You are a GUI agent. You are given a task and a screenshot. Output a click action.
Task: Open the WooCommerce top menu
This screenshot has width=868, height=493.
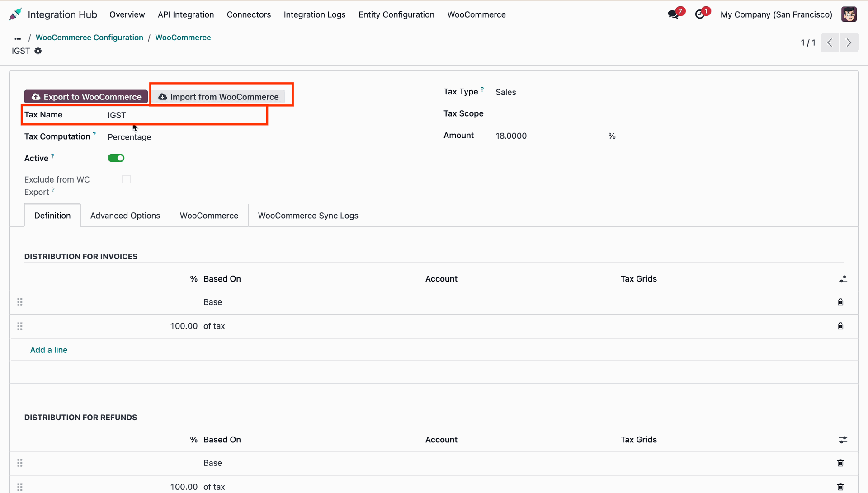(x=476, y=14)
